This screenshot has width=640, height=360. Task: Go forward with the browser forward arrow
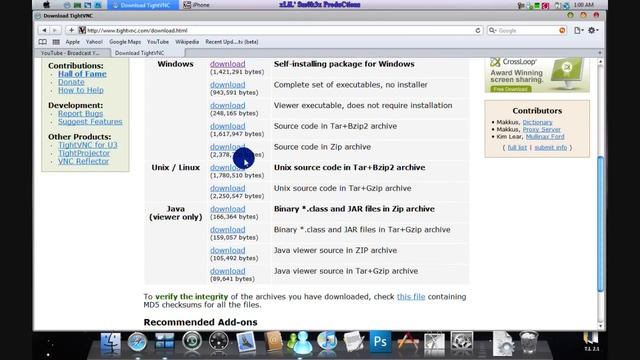pyautogui.click(x=55, y=30)
